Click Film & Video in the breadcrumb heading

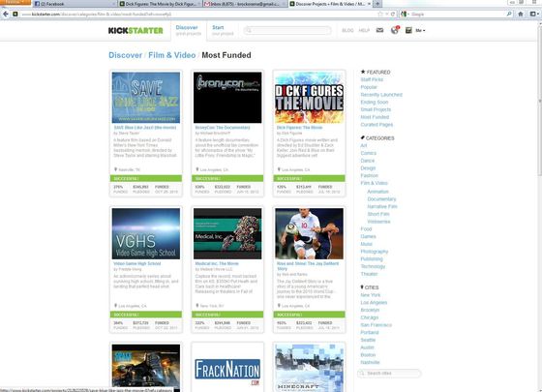click(x=172, y=55)
